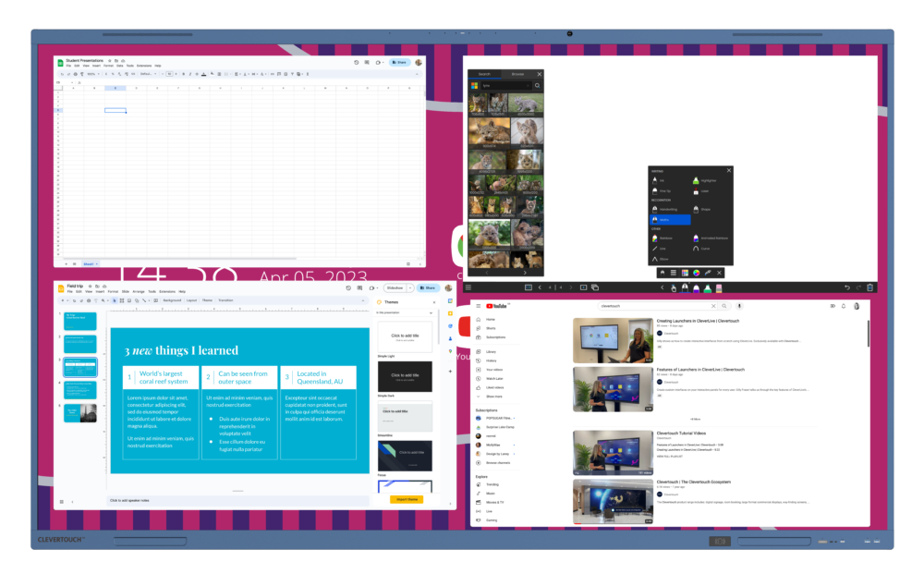Open the Extensions menu in Sheets
The image size is (924, 586).
(144, 66)
